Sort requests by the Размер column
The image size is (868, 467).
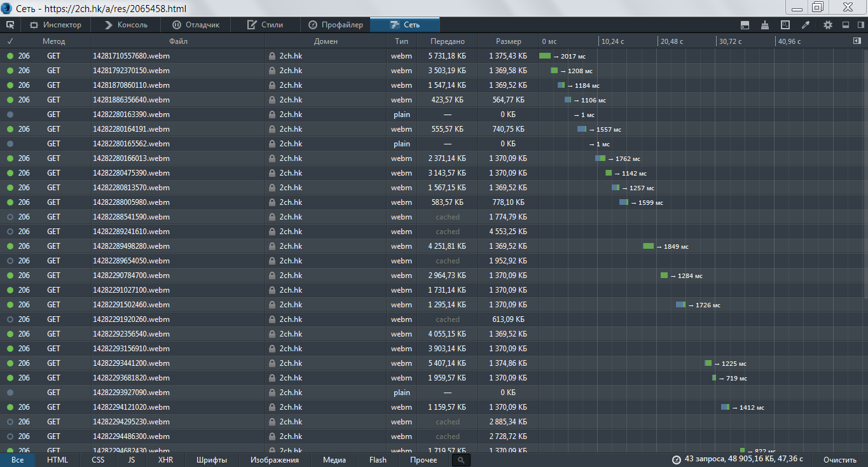[x=508, y=41]
